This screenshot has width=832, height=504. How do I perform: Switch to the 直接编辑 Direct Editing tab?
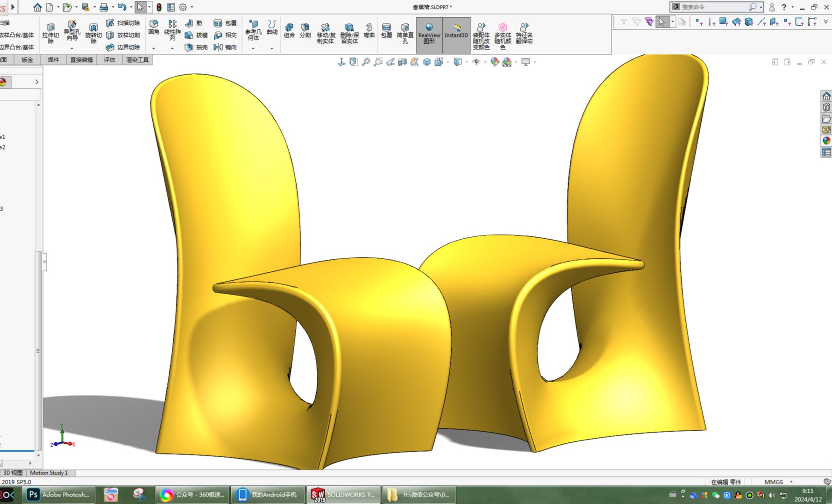tap(82, 60)
